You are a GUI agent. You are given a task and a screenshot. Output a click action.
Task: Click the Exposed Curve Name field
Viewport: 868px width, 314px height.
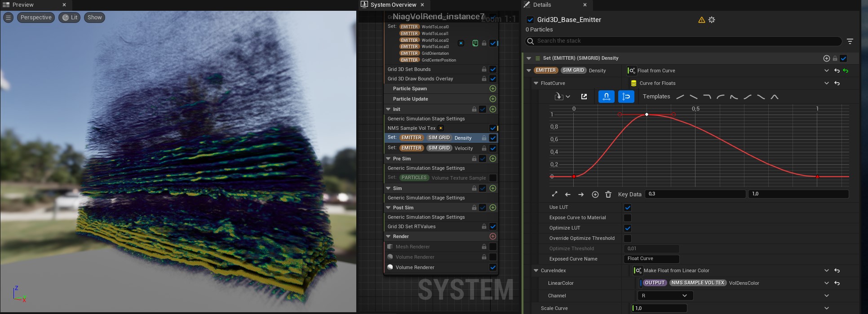(x=651, y=259)
